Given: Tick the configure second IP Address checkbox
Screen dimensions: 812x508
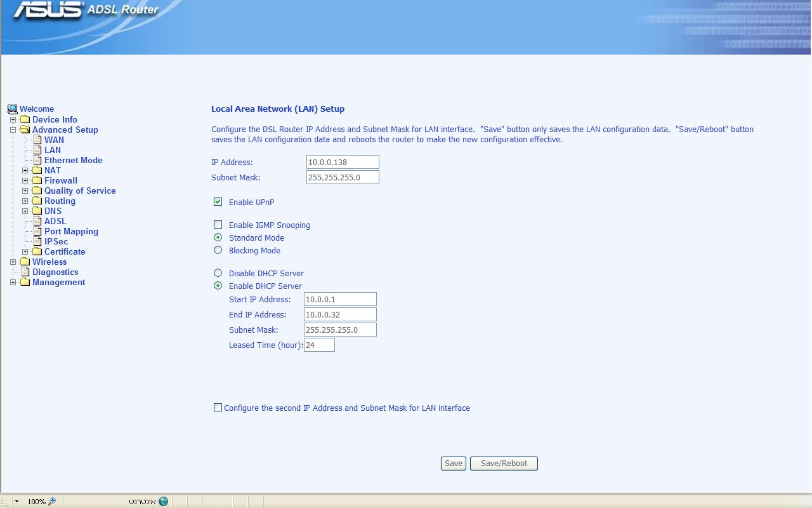Looking at the screenshot, I should pyautogui.click(x=218, y=408).
